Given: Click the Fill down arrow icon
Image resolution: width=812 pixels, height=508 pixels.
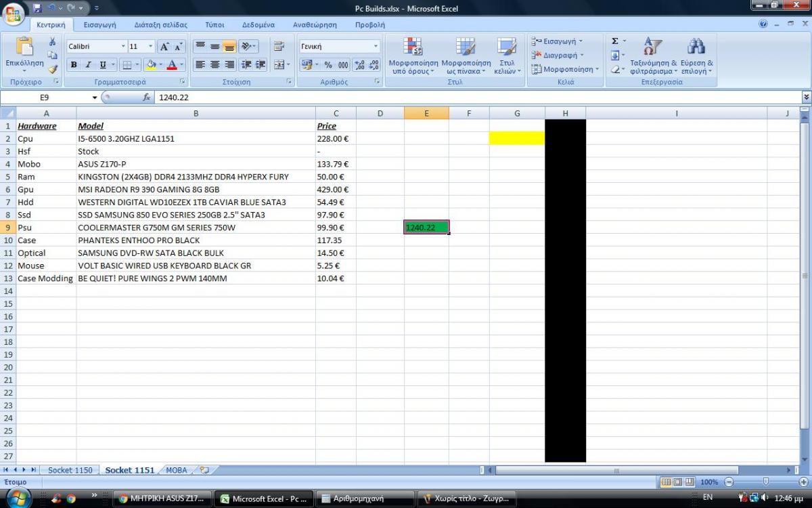Looking at the screenshot, I should (615, 56).
